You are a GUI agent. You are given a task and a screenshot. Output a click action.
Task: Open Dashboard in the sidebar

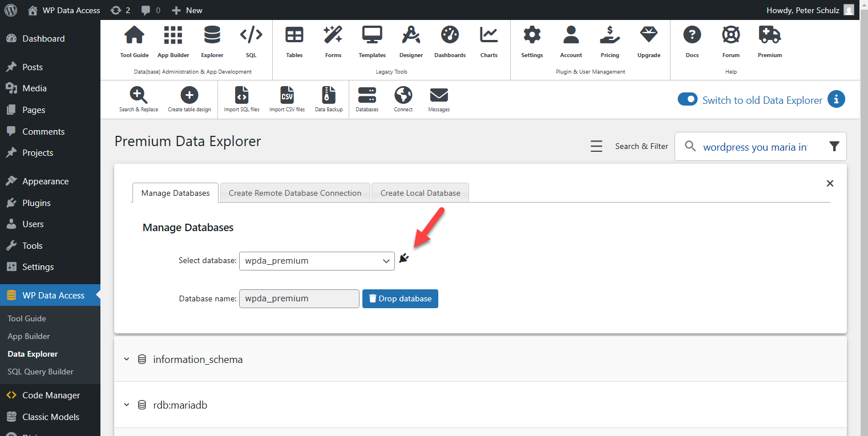tap(43, 39)
